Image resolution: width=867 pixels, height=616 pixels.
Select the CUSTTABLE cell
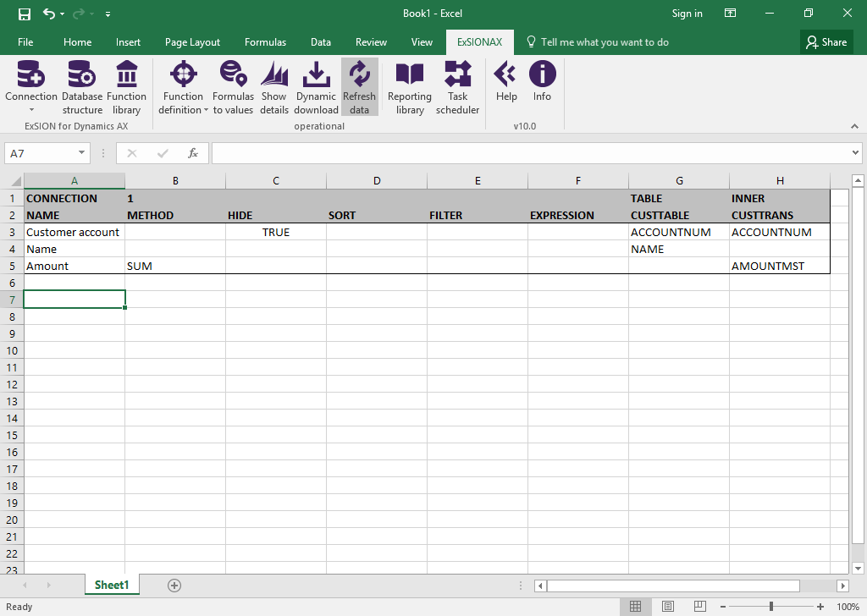pyautogui.click(x=679, y=216)
